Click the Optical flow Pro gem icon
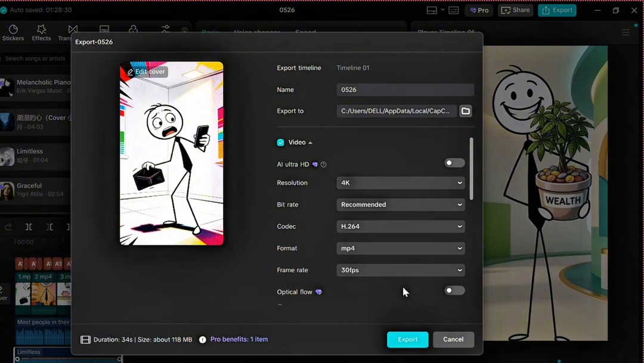Screen dimensions: 644x363 pos(318,292)
